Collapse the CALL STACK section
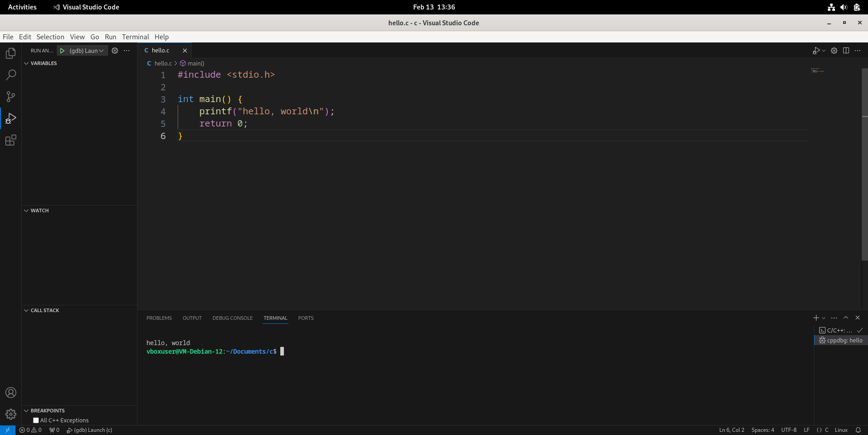This screenshot has height=435, width=868. (79, 310)
